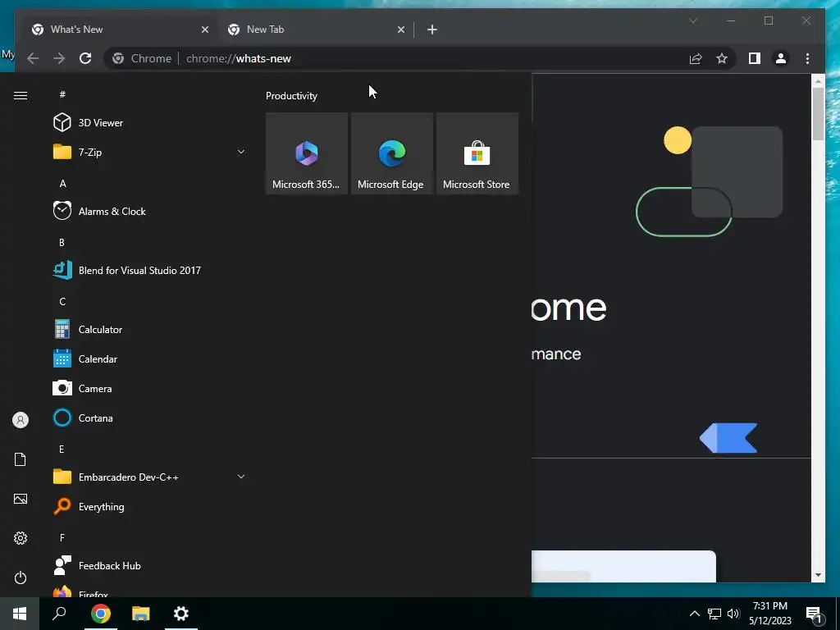This screenshot has width=840, height=630.
Task: Open 3D Viewer from the app list
Action: pos(150,123)
